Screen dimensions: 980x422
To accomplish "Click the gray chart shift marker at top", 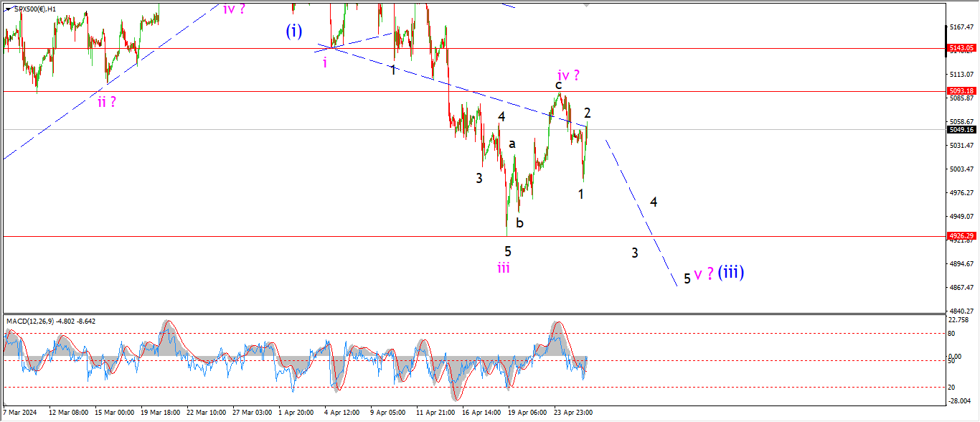I will (x=588, y=5).
